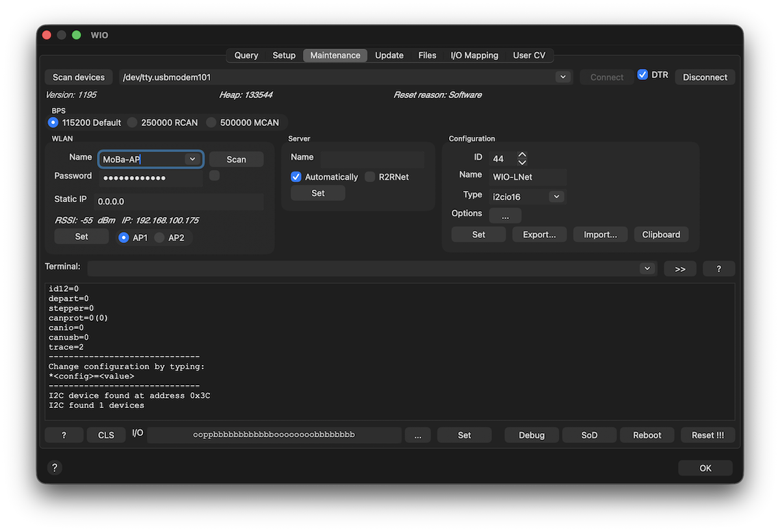Toggle the DTR checkbox
This screenshot has width=780, height=532.
[x=643, y=75]
